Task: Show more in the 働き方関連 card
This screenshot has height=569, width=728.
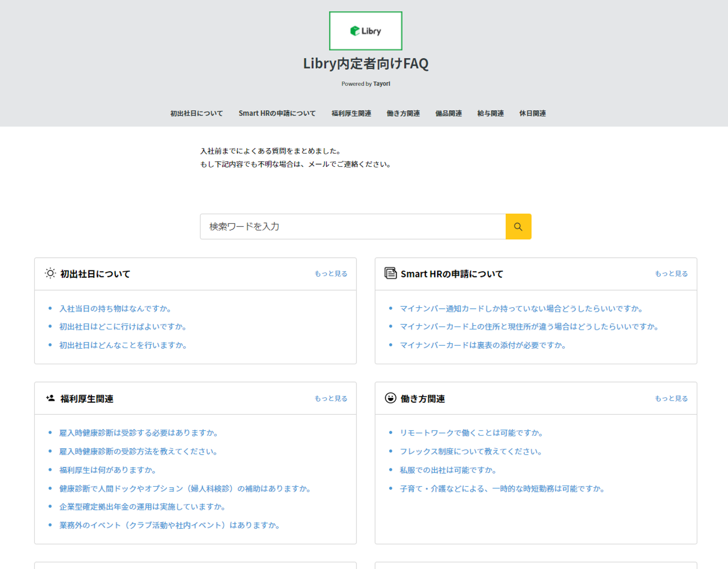Action: 671,398
